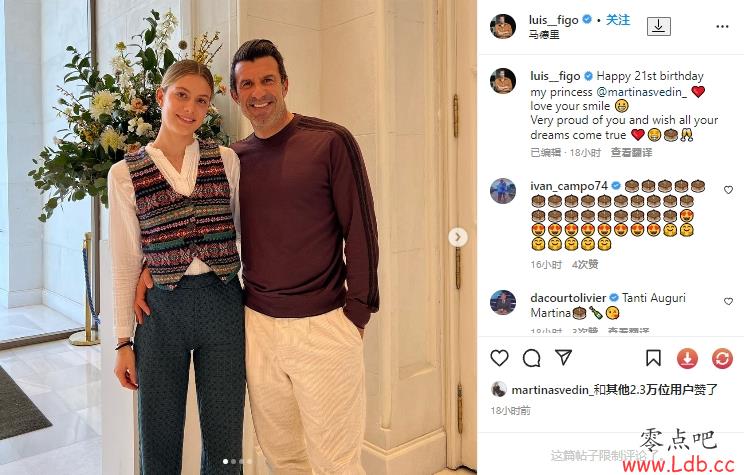Save post with bookmark icon
Screen dimensions: 744x475
(653, 358)
